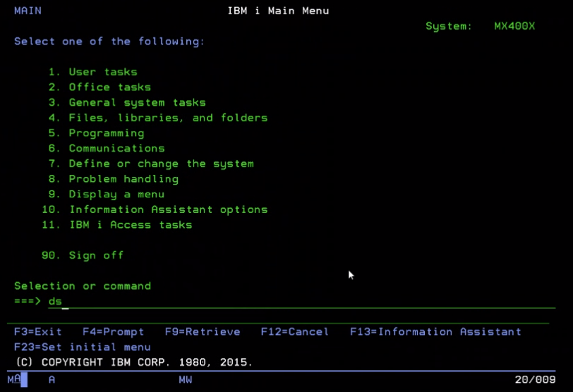Click the MX400X system name

(x=514, y=26)
